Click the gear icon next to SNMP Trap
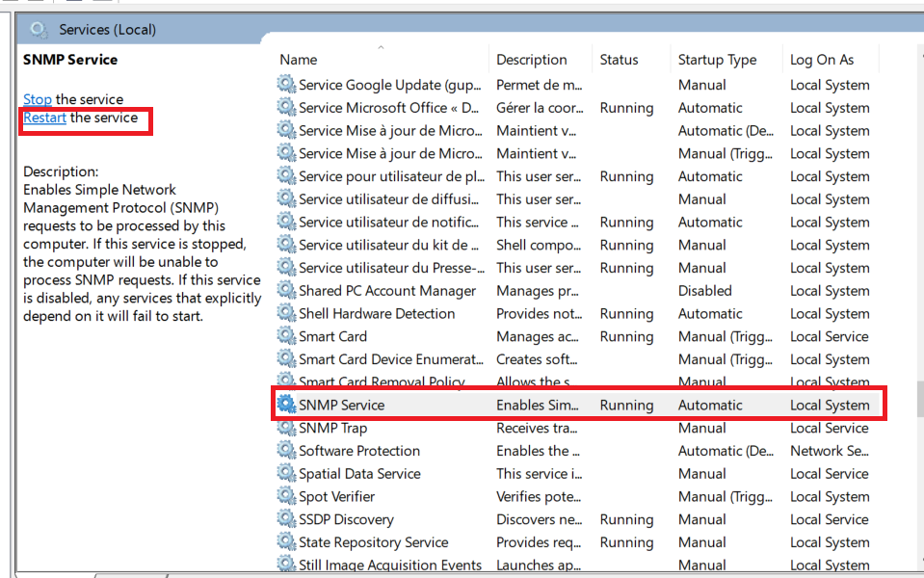This screenshot has width=924, height=578. 286,429
